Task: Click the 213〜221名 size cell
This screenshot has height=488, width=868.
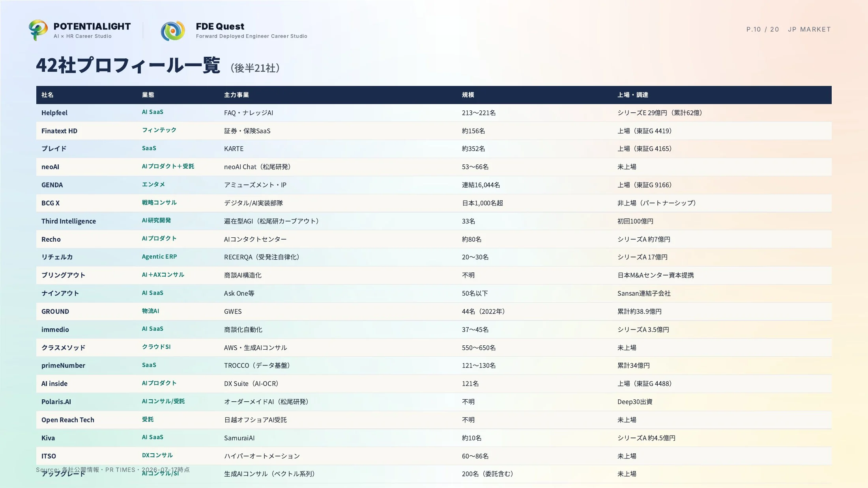Action: [x=479, y=113]
